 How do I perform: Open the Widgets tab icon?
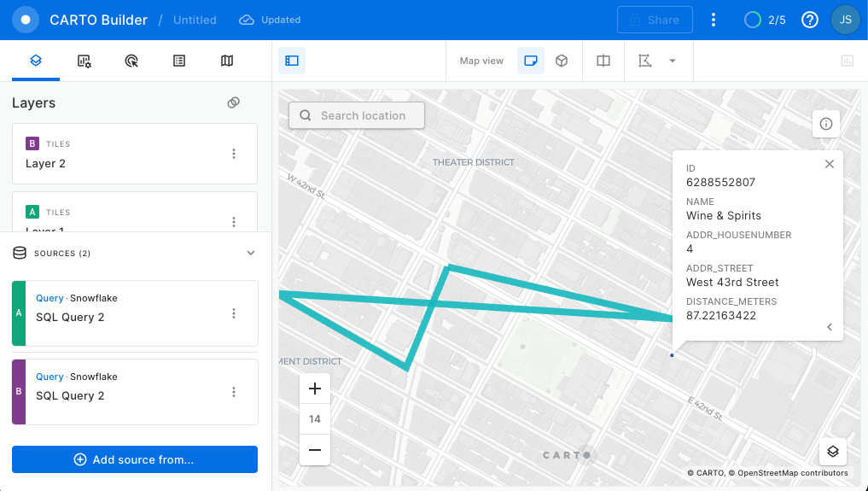(x=84, y=61)
